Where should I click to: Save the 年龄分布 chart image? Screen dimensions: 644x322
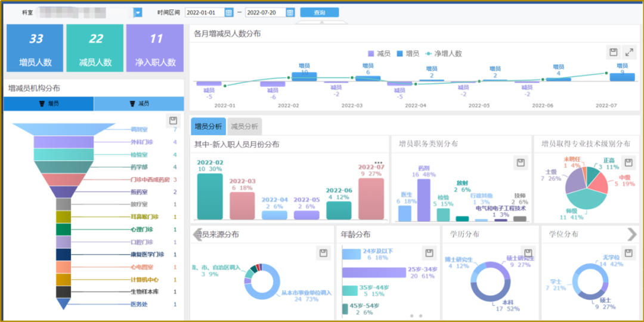(x=429, y=253)
